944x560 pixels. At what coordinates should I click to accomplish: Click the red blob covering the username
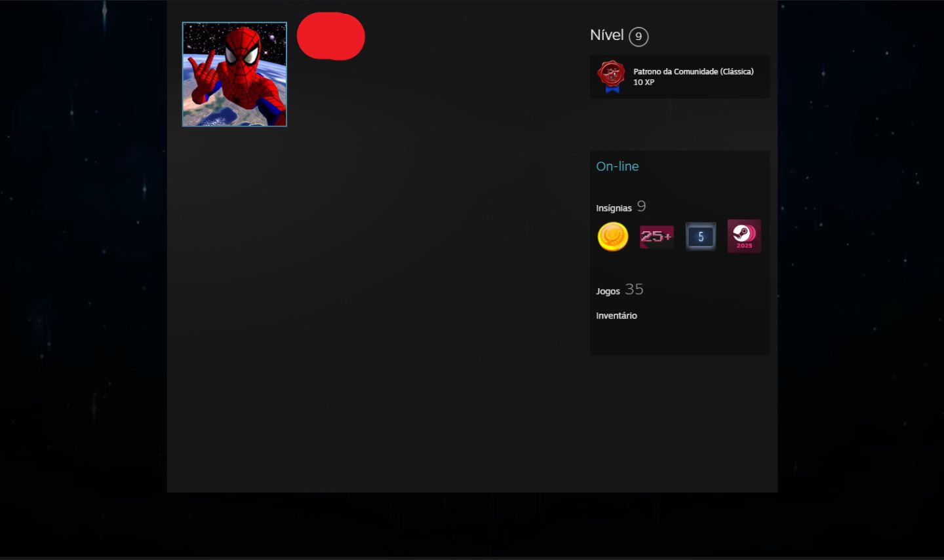(x=331, y=36)
